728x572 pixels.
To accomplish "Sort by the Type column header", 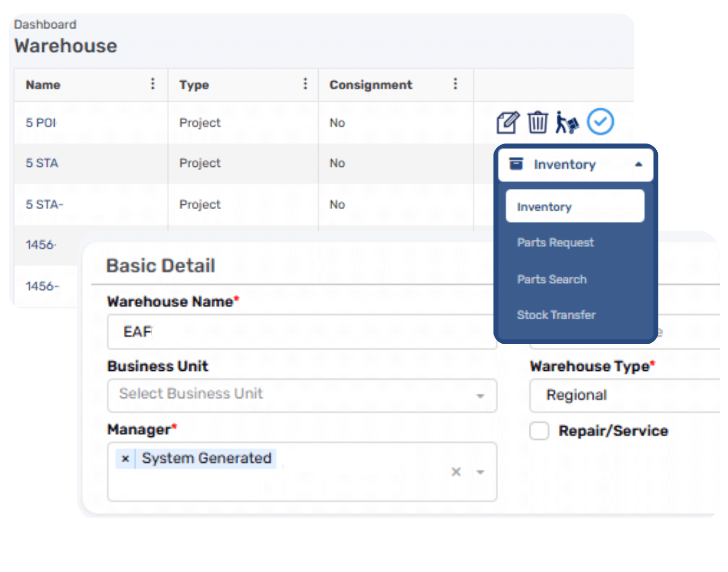I will click(x=194, y=85).
